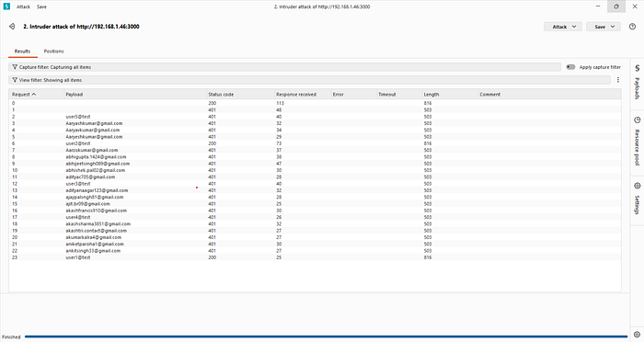Select the abhigupta.1424@gmail.com payload row
Screen dimensions: 644x342
point(315,157)
